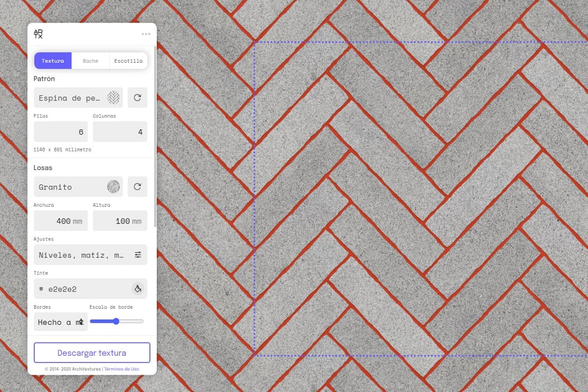Click the herringbone pattern thumbnail icon
Viewport: 588px width, 392px height.
pos(114,98)
